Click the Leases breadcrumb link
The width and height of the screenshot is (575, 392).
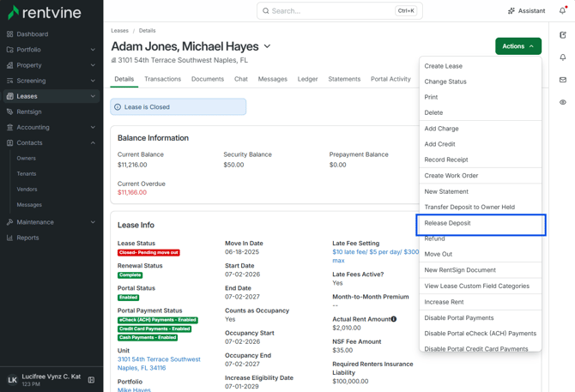119,31
